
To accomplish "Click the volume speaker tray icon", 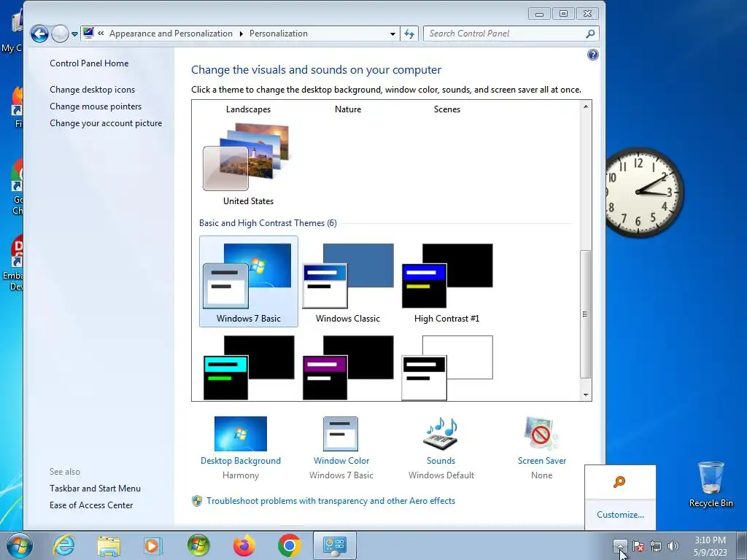I will [x=673, y=546].
